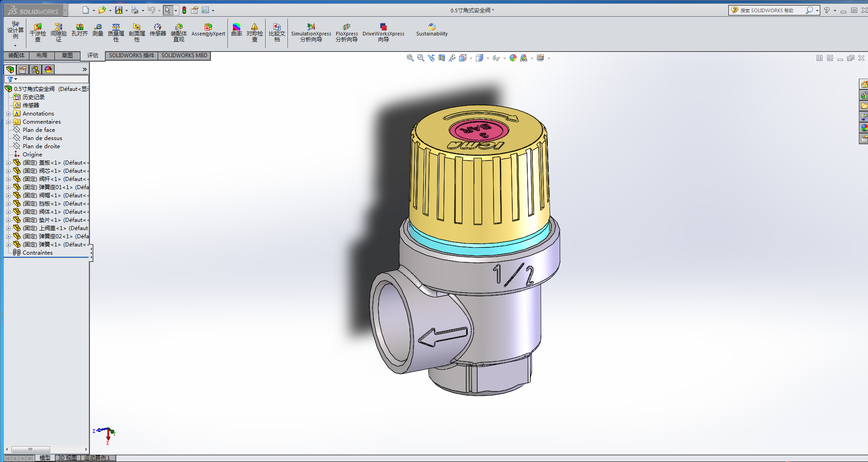
Task: Open the ConfigurationManager tab icon
Action: coord(35,70)
